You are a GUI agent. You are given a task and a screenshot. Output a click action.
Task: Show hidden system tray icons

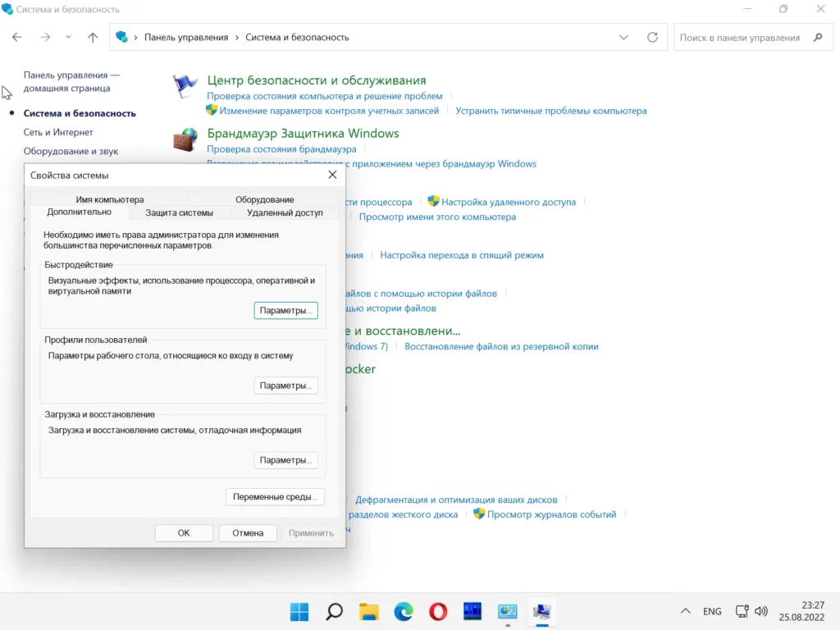coord(686,611)
